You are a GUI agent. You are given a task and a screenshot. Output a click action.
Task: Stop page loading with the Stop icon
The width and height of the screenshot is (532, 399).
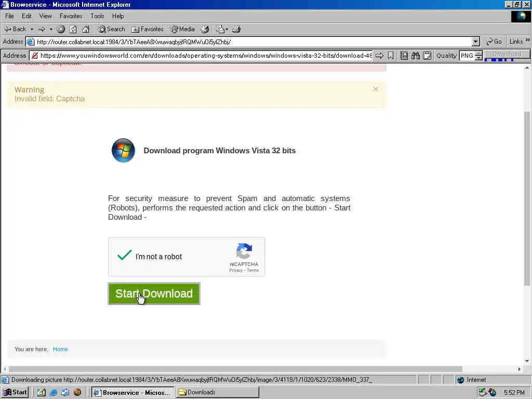click(61, 29)
